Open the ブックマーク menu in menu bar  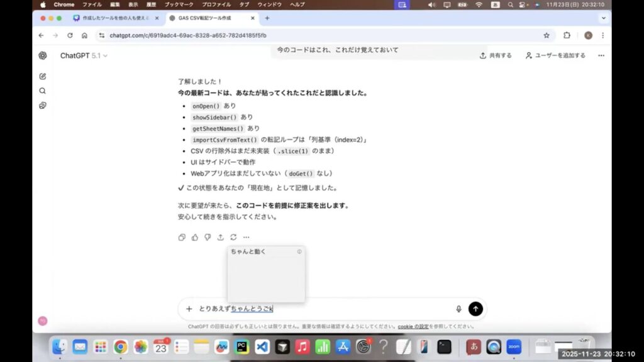(179, 4)
